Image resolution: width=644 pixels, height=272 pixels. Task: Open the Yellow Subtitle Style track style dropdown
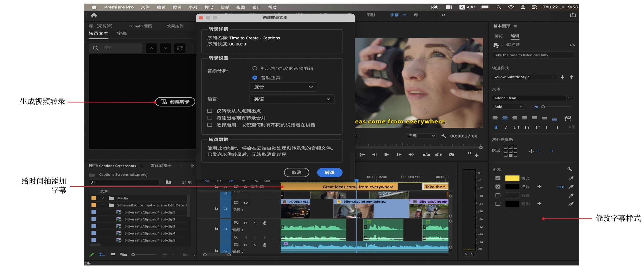pyautogui.click(x=524, y=77)
